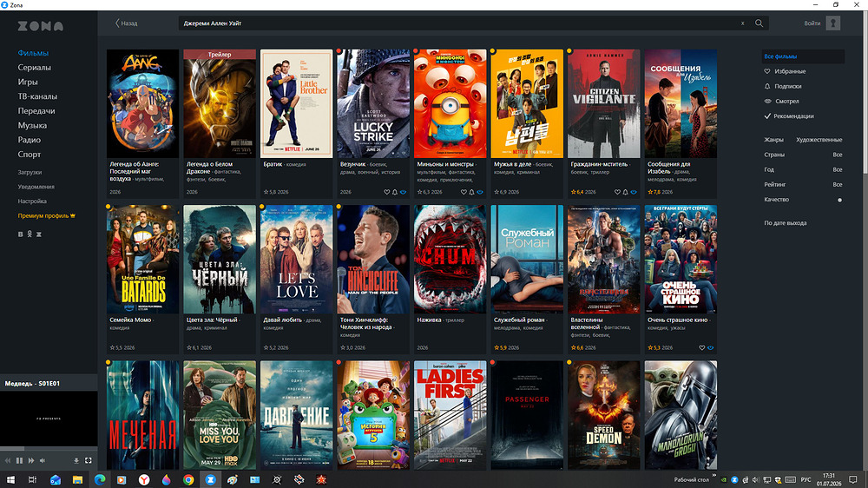Pause the Медведь S01E01 mini player
868x488 pixels.
coord(19,460)
